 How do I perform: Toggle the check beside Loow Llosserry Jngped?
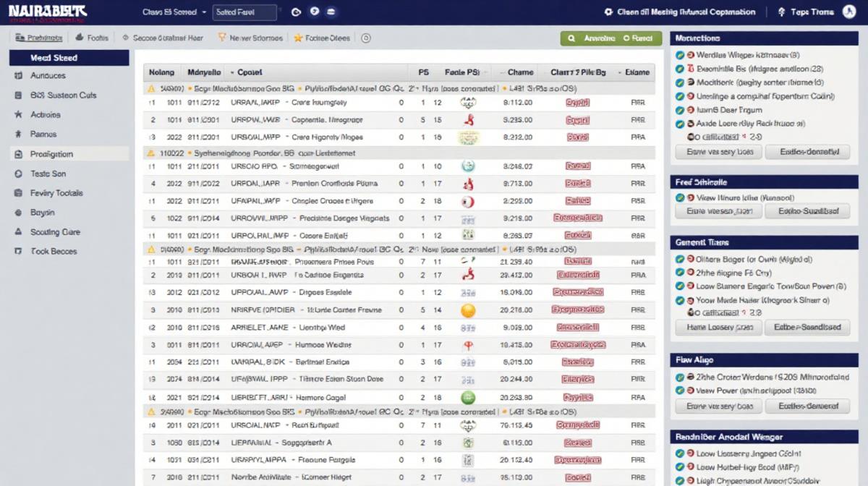tap(679, 453)
